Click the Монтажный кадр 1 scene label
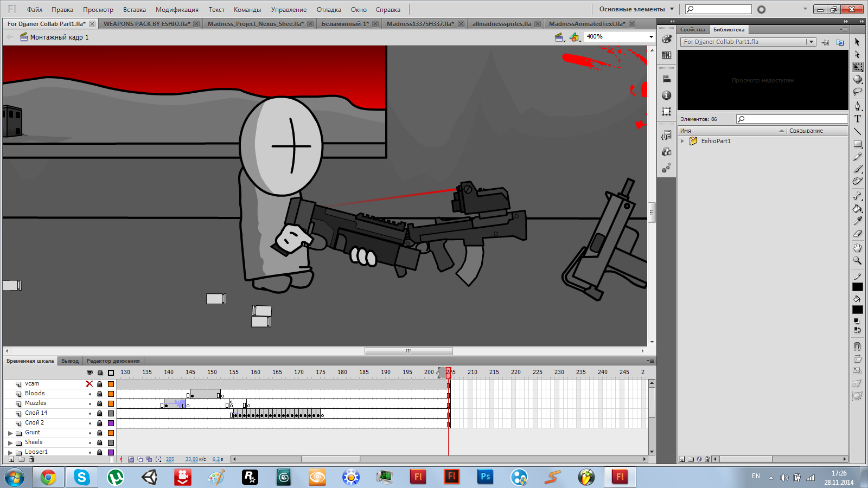 [x=59, y=37]
